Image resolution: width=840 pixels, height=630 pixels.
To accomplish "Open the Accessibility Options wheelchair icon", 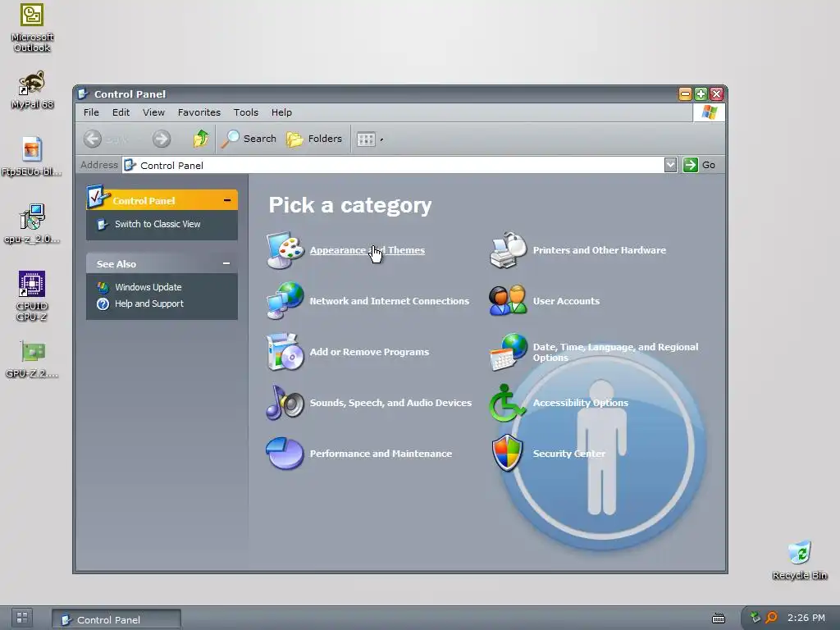I will click(507, 402).
